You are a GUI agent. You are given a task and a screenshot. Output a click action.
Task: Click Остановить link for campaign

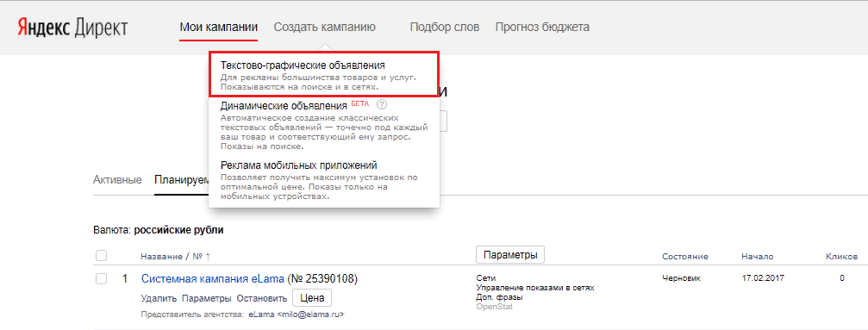pos(262,298)
